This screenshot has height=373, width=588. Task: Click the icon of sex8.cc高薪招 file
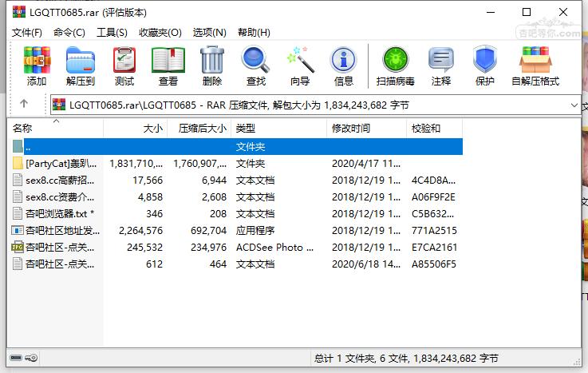tap(18, 181)
